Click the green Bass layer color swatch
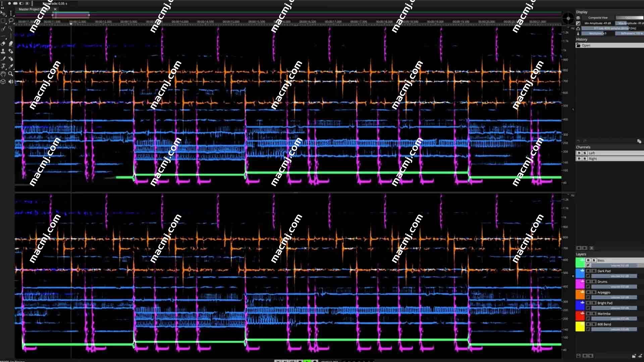644x362 pixels. 580,262
